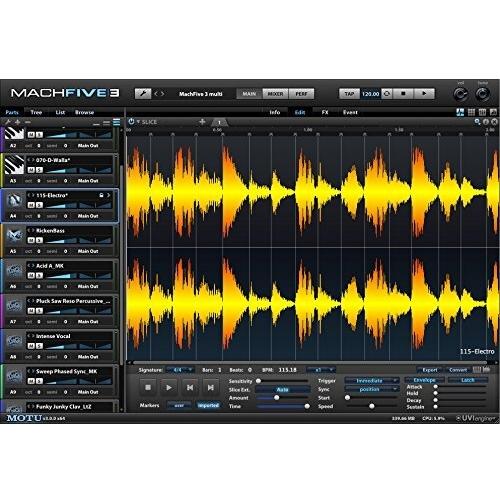Click the transport stop button at top
500x500 pixels.
pyautogui.click(x=403, y=94)
